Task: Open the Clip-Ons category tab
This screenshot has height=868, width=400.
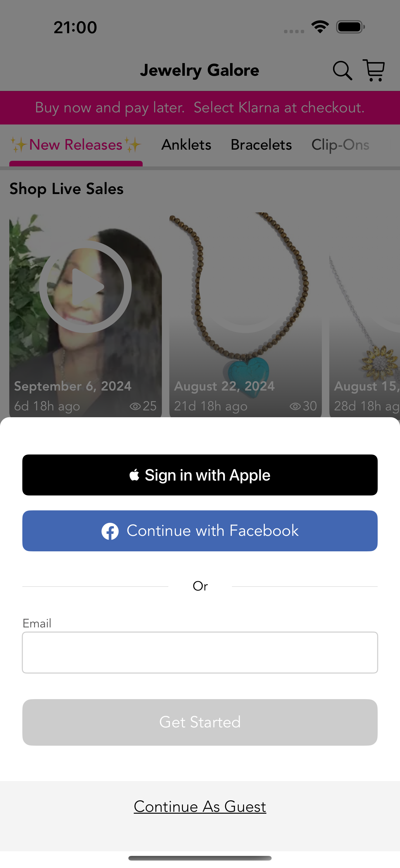Action: (x=340, y=145)
